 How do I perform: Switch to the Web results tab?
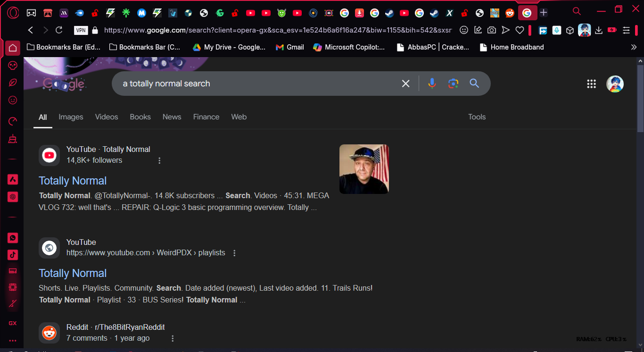pyautogui.click(x=239, y=117)
